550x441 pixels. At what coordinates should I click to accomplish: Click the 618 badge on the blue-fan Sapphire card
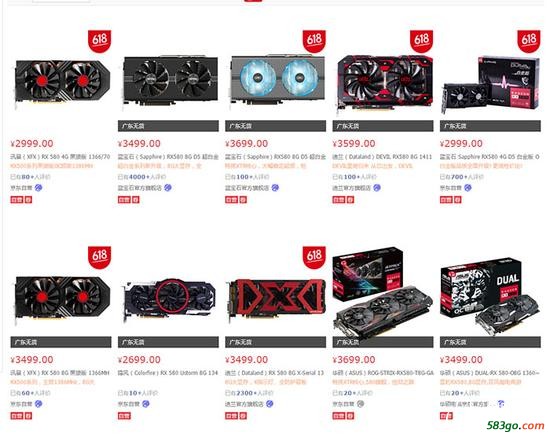(314, 41)
